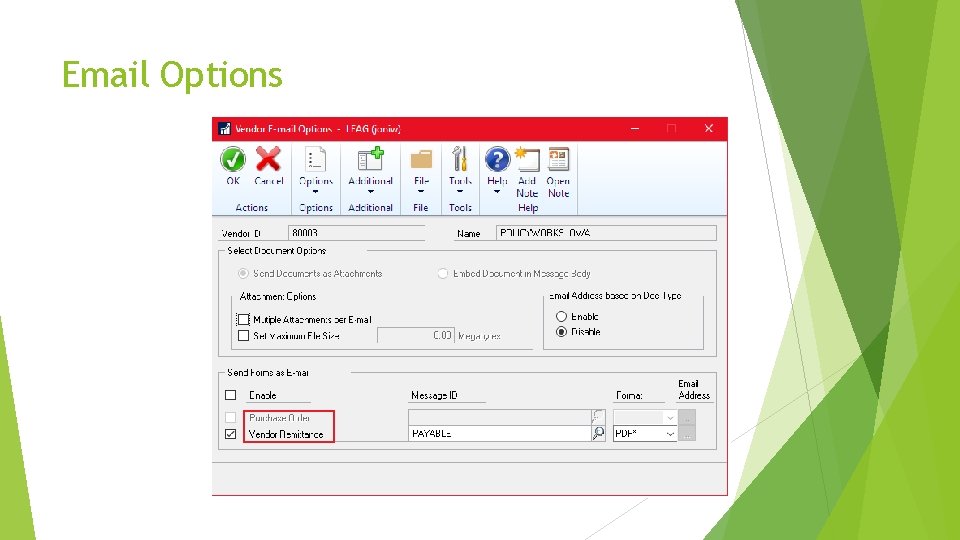This screenshot has width=960, height=540.
Task: Open the Options toolbar icon
Action: [x=315, y=159]
